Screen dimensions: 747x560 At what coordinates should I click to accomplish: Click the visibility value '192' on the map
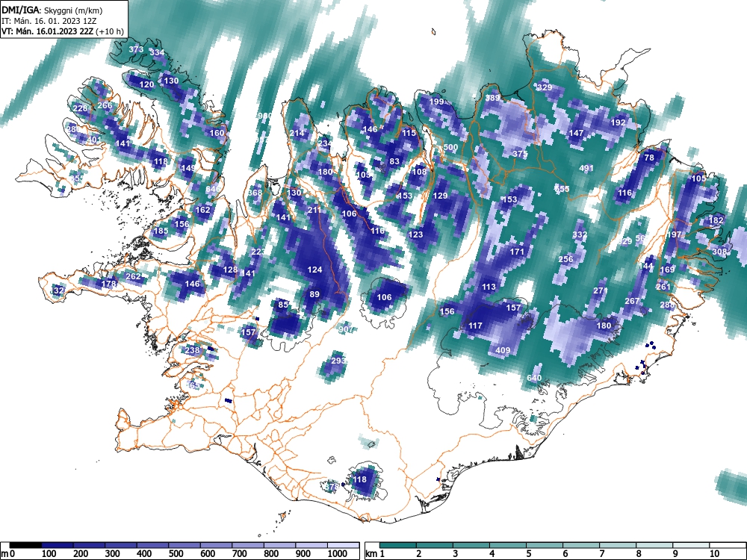point(618,123)
